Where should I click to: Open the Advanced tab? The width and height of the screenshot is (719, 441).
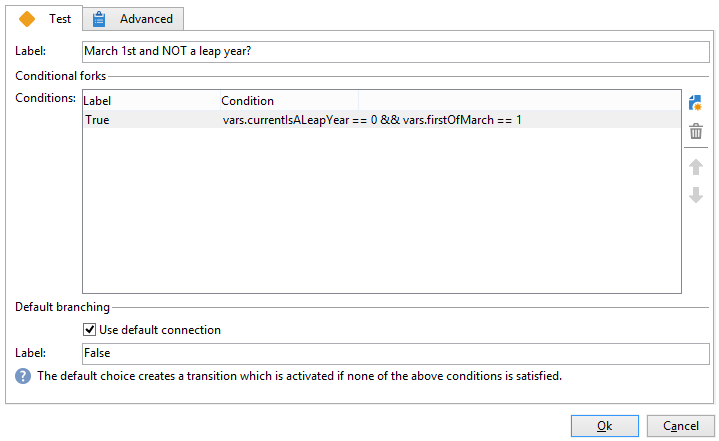[x=133, y=19]
